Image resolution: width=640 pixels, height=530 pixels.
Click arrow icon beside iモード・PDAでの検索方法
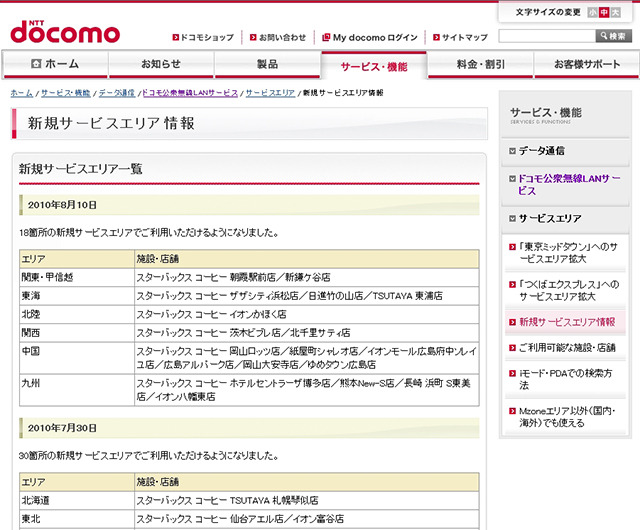click(512, 374)
